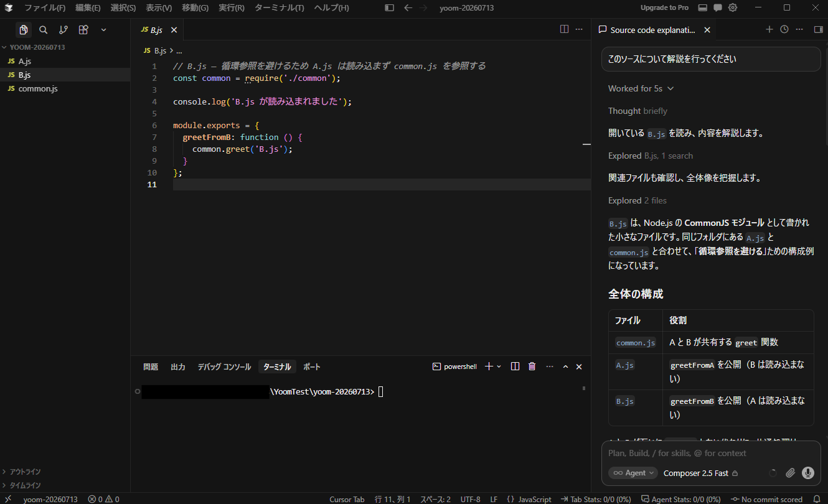Click the Cursor logo in the title bar
The width and height of the screenshot is (828, 504).
click(x=9, y=8)
